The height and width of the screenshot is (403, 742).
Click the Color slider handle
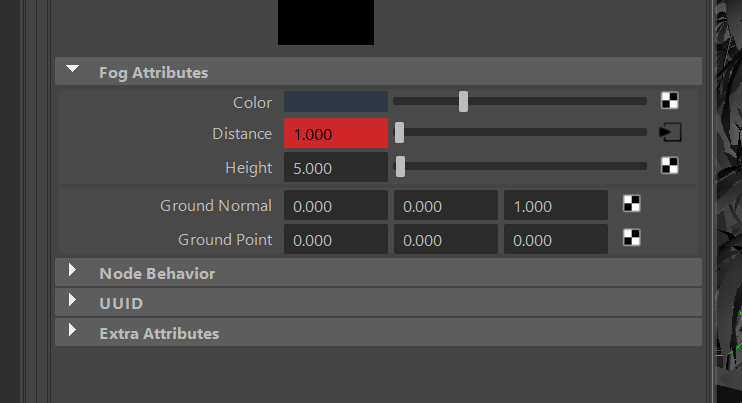pyautogui.click(x=463, y=102)
